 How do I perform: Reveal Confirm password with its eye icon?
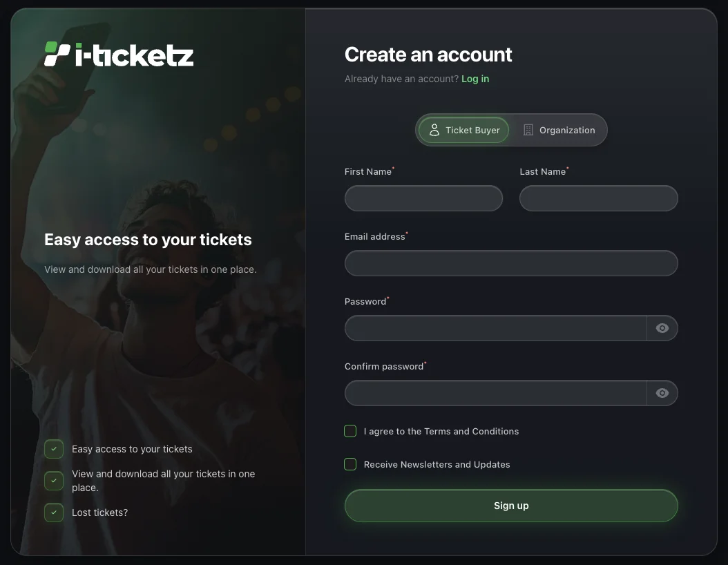[x=662, y=393]
